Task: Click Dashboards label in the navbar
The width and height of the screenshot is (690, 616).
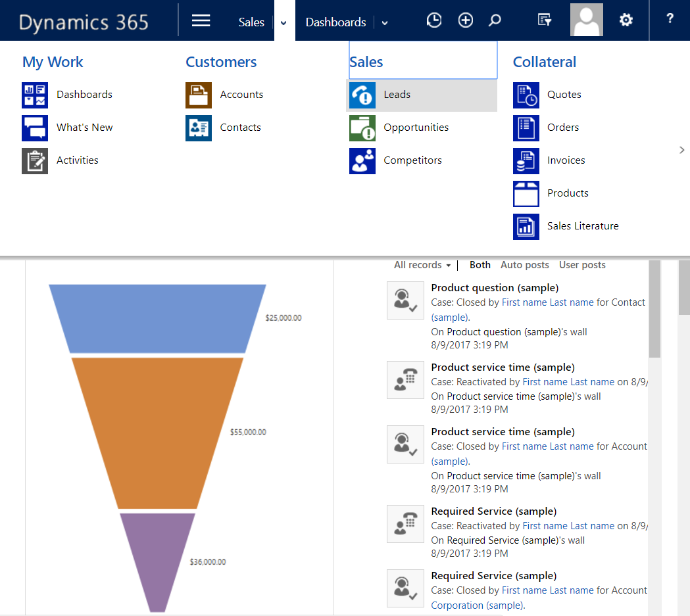Action: (x=335, y=22)
